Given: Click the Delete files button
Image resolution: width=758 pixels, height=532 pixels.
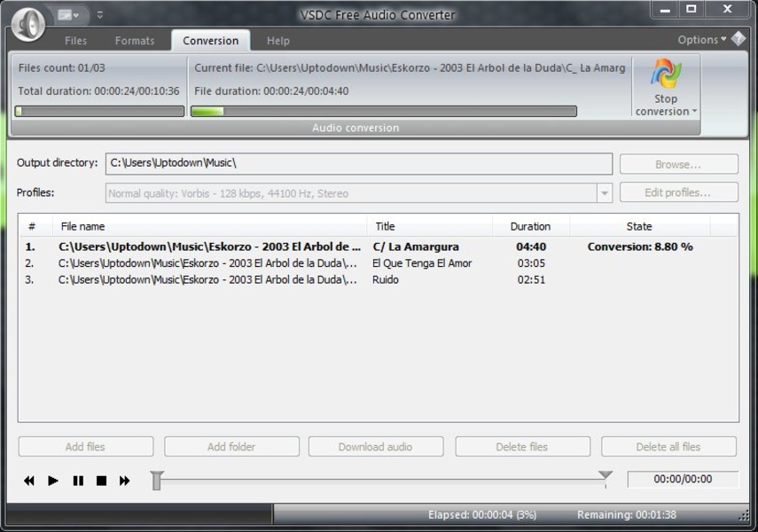Looking at the screenshot, I should (x=522, y=447).
